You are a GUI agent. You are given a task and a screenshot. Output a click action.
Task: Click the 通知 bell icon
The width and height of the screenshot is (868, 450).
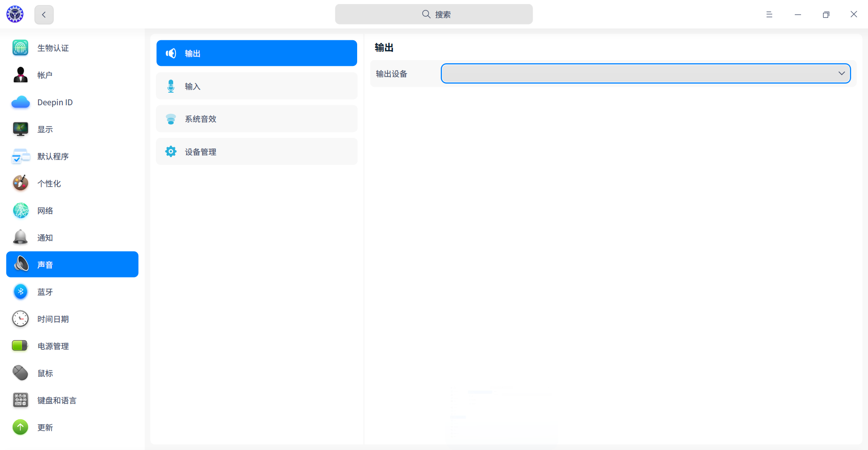20,237
